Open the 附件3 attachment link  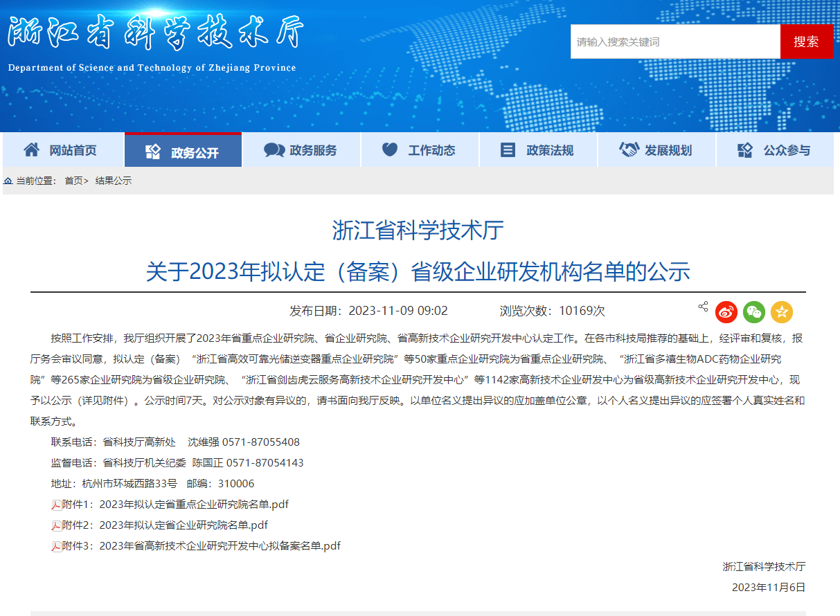coord(201,546)
